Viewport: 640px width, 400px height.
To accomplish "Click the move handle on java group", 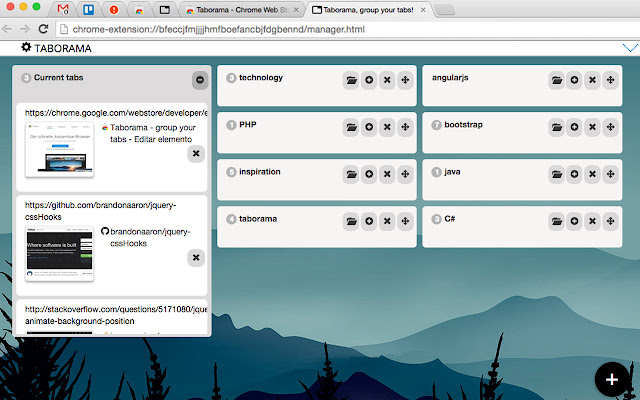I will pyautogui.click(x=611, y=174).
